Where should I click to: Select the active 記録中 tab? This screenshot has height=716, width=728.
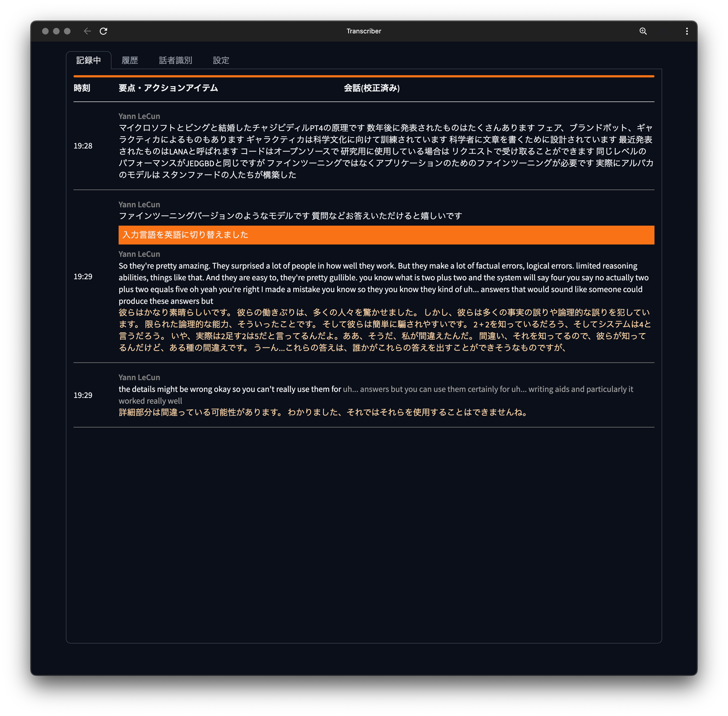pos(89,60)
